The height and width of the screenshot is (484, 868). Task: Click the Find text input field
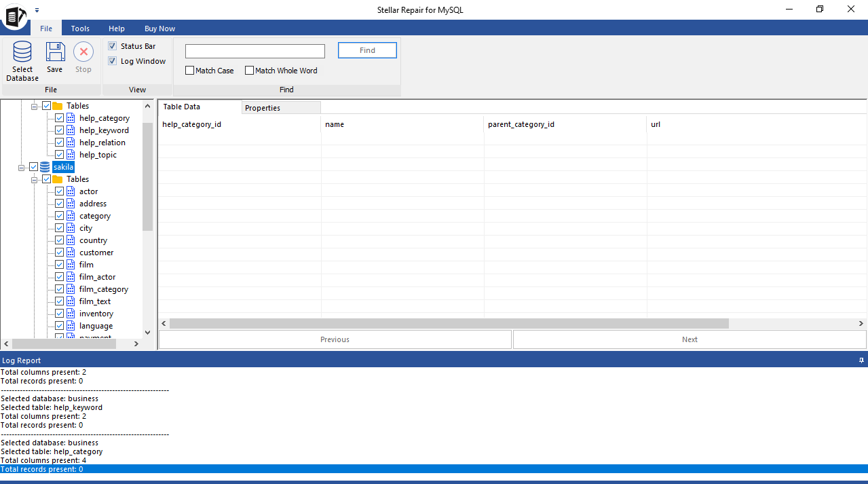click(255, 51)
